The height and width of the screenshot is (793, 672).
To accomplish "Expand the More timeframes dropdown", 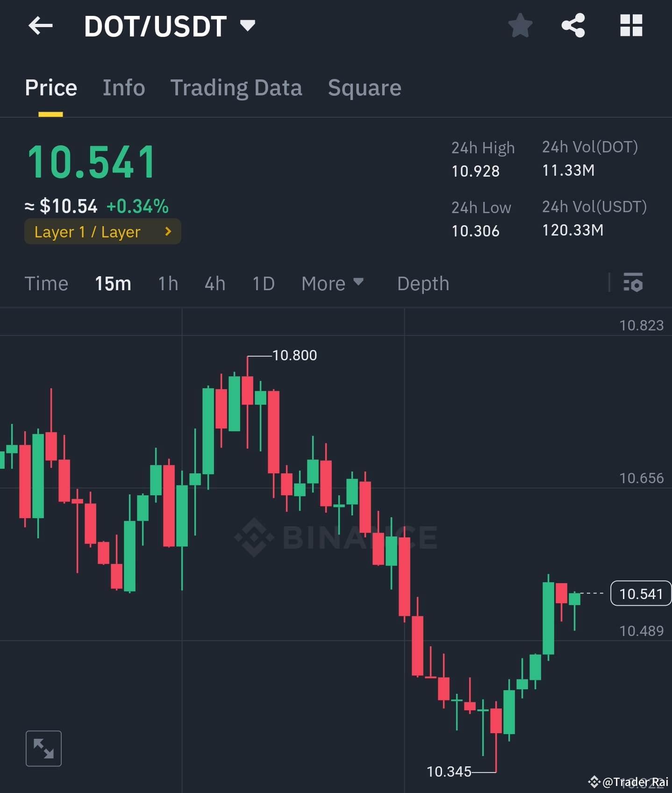I will click(332, 283).
